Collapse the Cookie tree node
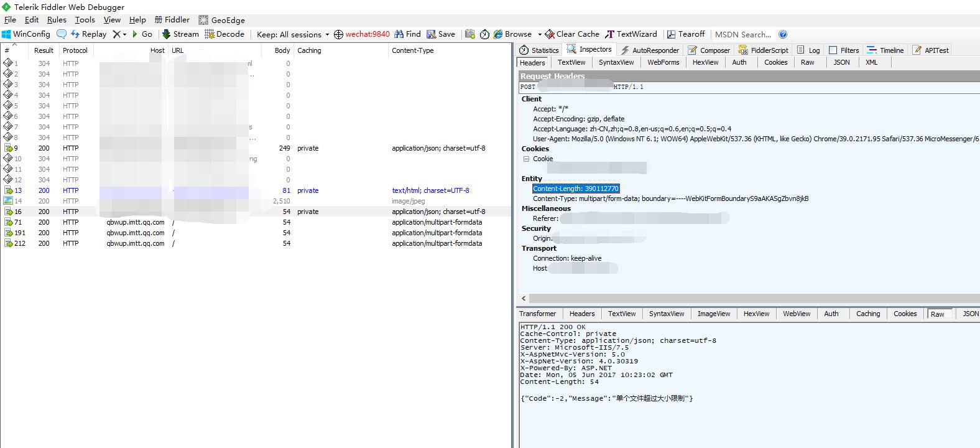980x448 pixels. (x=526, y=159)
